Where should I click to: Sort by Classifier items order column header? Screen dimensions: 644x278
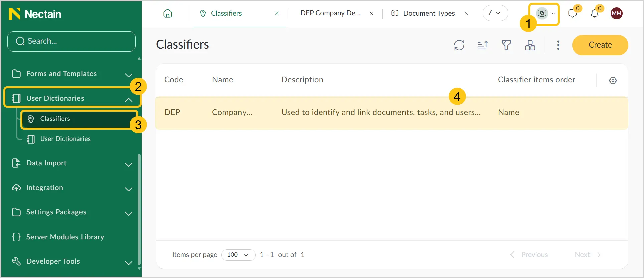click(536, 80)
